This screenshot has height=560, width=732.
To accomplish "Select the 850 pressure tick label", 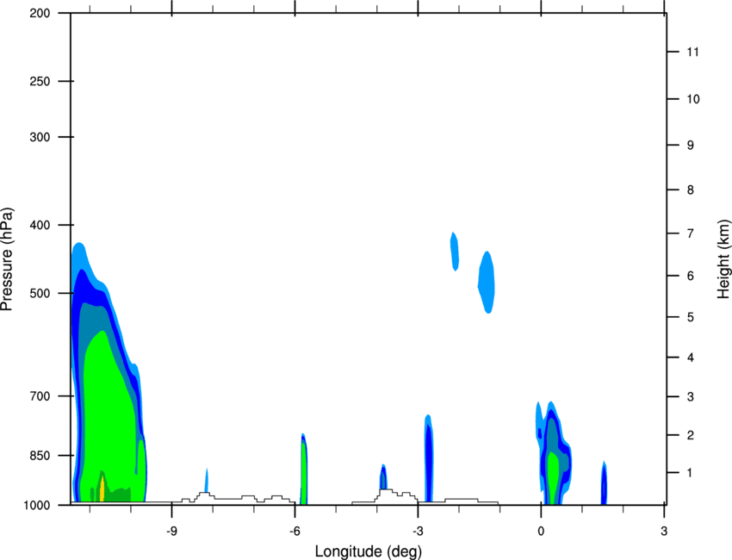I will coord(40,456).
